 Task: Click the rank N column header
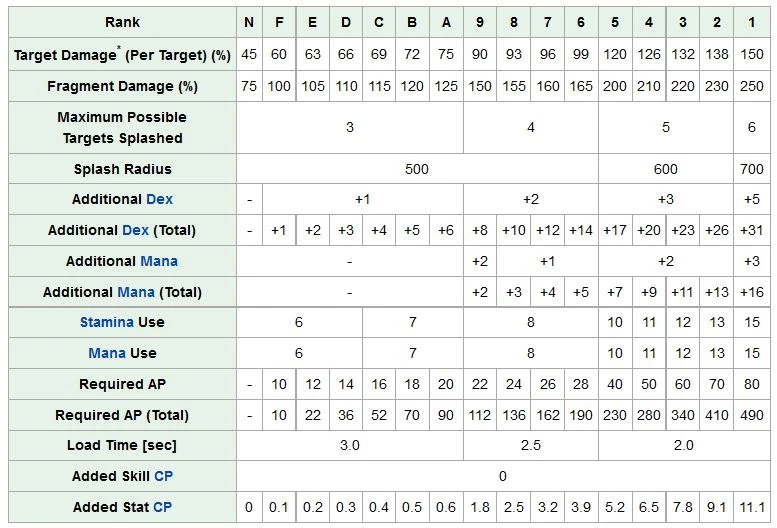[249, 22]
